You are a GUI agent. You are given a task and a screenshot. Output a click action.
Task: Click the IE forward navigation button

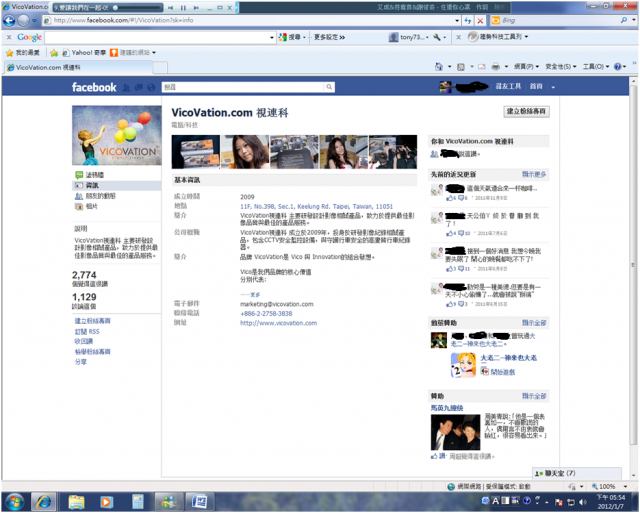24,20
